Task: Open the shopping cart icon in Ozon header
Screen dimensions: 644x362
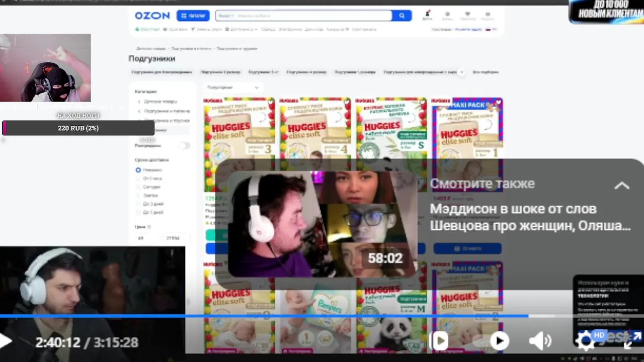Action: [x=488, y=16]
